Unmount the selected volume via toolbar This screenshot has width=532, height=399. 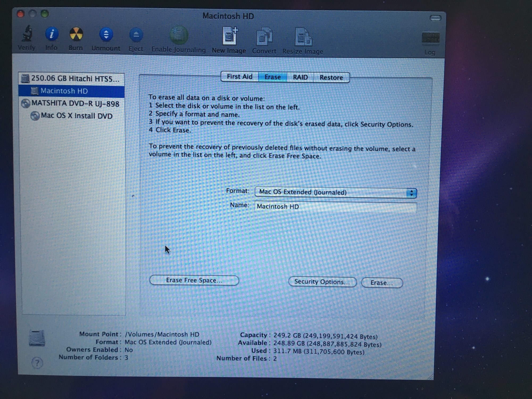click(x=106, y=35)
